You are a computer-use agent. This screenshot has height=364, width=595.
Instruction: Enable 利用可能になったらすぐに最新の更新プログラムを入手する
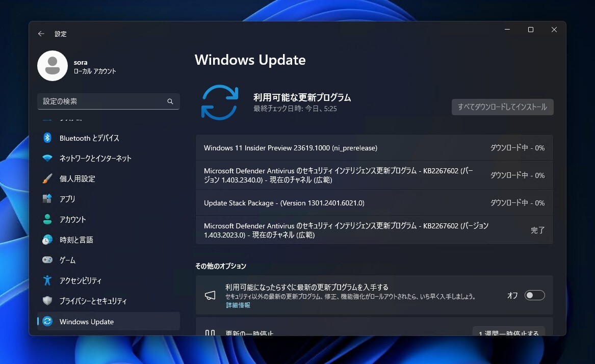click(x=534, y=295)
